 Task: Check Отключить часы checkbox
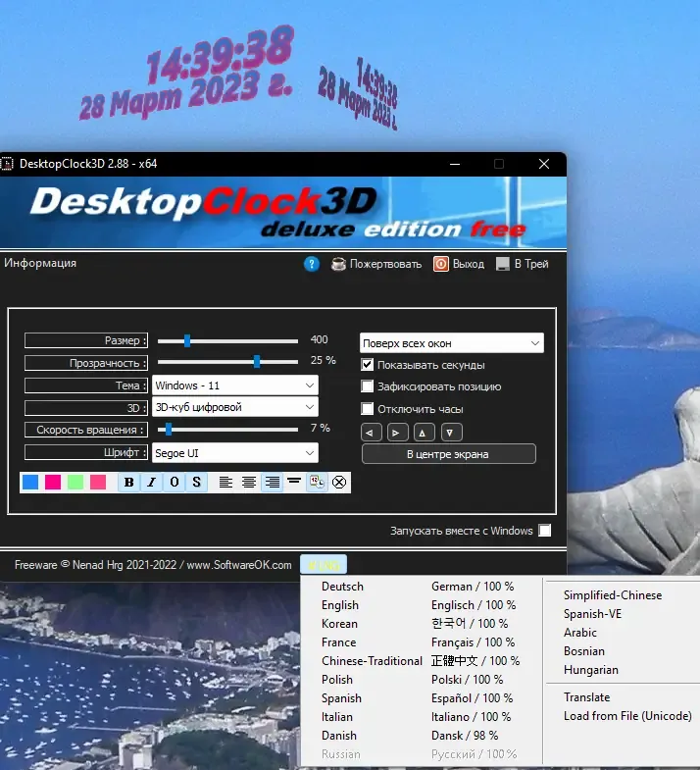[368, 409]
